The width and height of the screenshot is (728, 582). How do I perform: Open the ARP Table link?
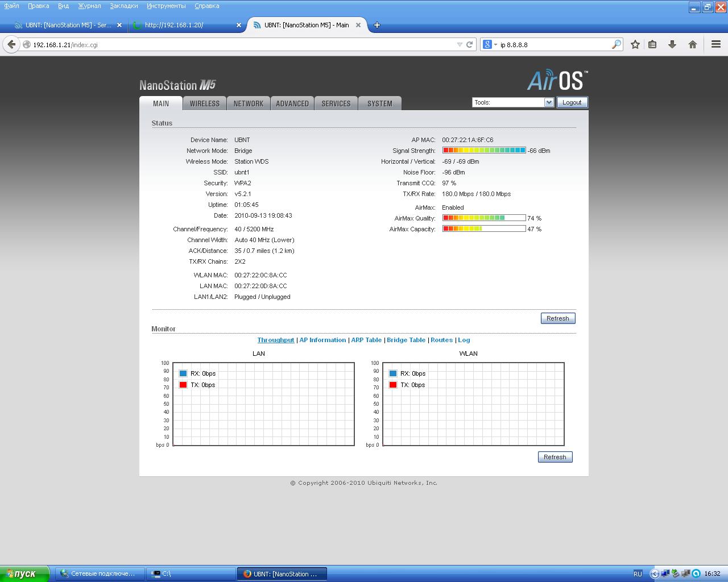pyautogui.click(x=366, y=340)
